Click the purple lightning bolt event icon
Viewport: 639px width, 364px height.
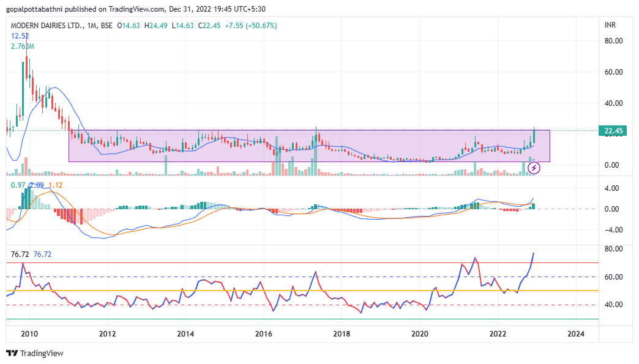pyautogui.click(x=534, y=168)
